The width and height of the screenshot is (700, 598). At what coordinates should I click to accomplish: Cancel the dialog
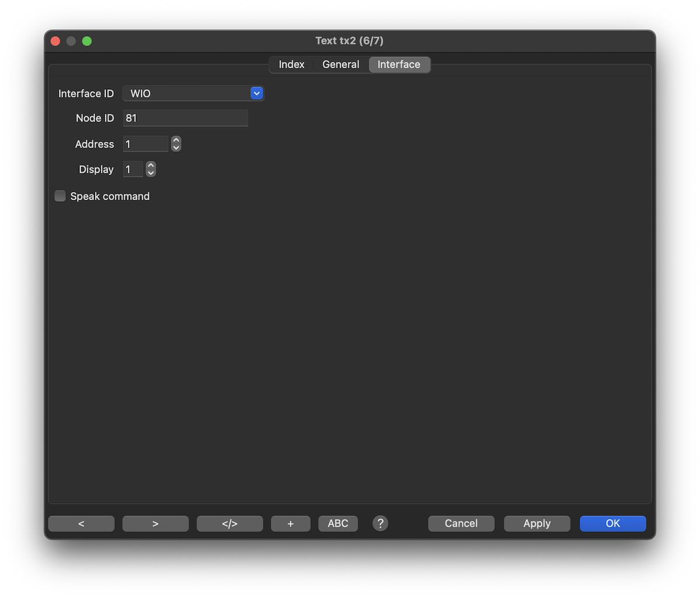(x=461, y=523)
